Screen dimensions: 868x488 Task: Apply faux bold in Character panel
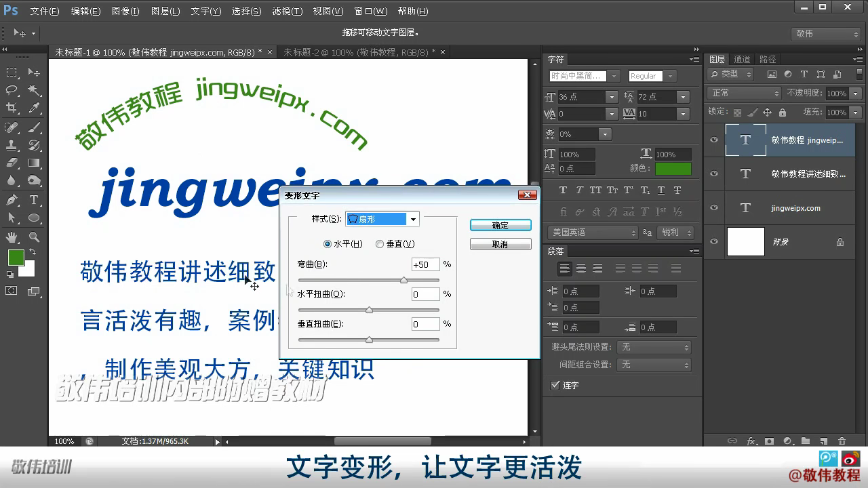563,190
